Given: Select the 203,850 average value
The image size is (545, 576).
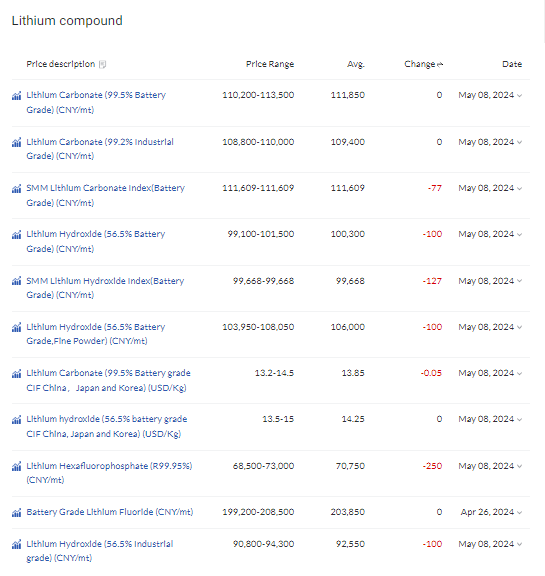Looking at the screenshot, I should [348, 512].
